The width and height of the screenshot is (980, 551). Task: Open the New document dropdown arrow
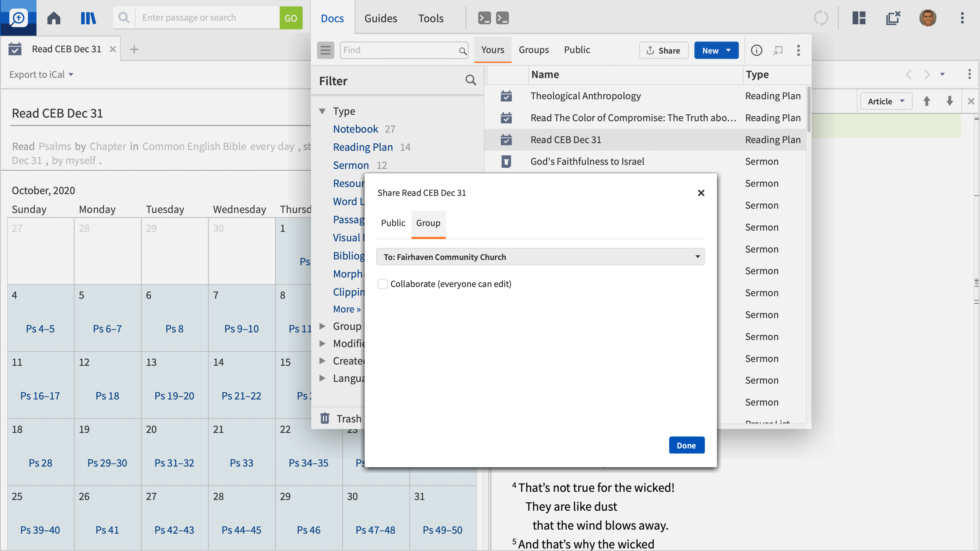[x=728, y=50]
